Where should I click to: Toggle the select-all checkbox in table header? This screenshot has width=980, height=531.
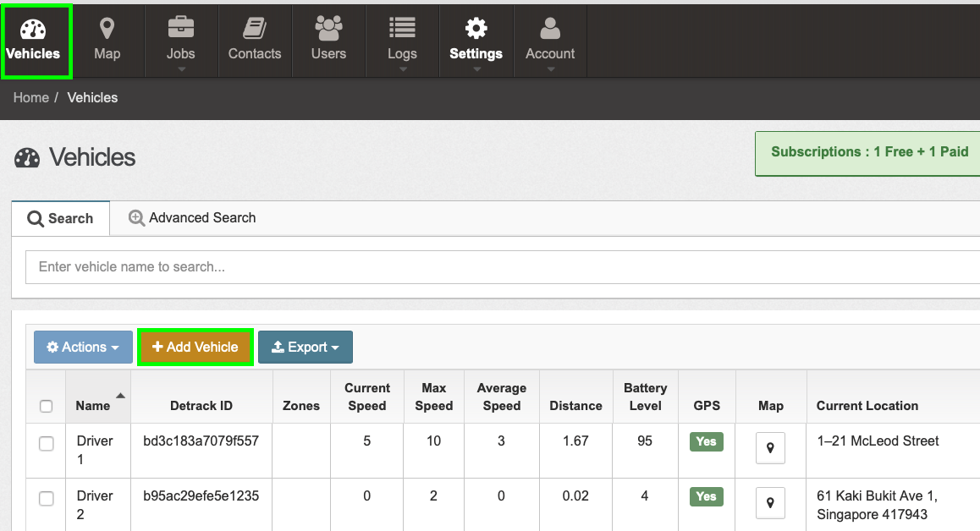[47, 406]
